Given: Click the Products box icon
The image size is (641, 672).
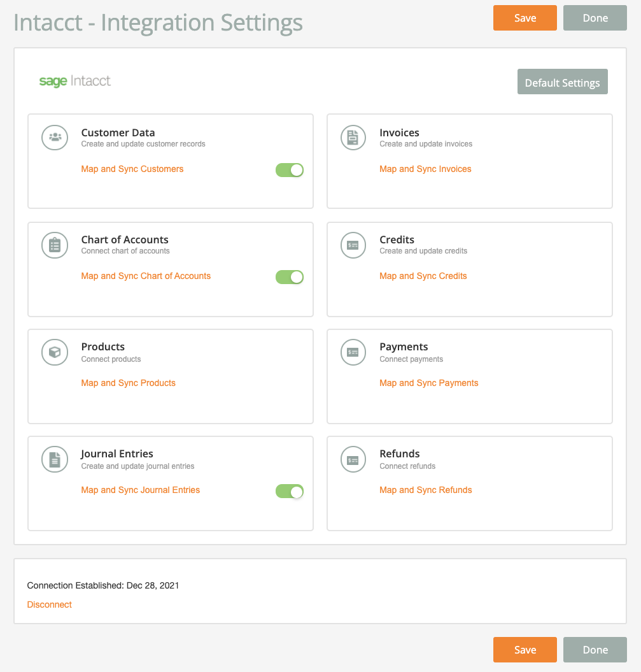Looking at the screenshot, I should (x=55, y=352).
